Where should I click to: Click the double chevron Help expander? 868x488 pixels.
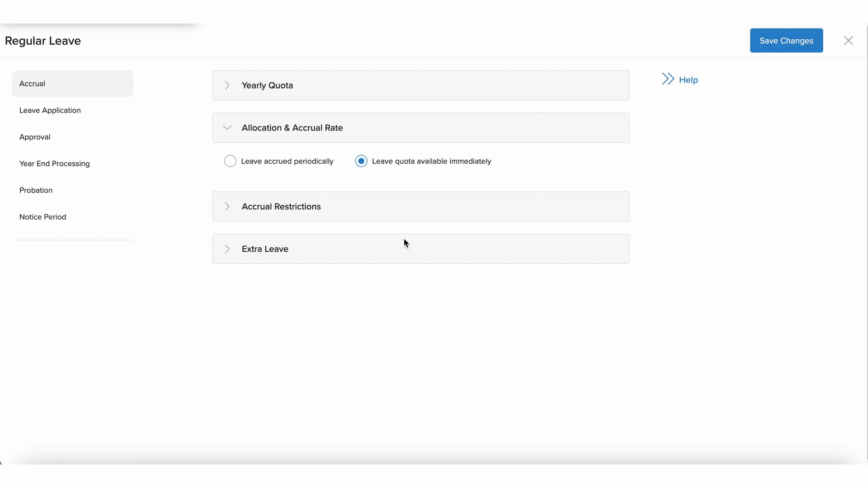[x=668, y=79]
